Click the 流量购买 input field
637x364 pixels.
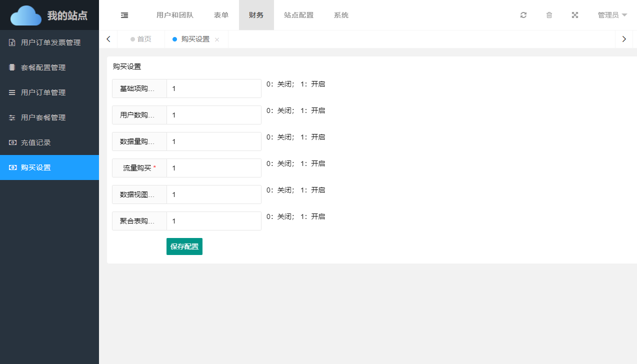(213, 168)
